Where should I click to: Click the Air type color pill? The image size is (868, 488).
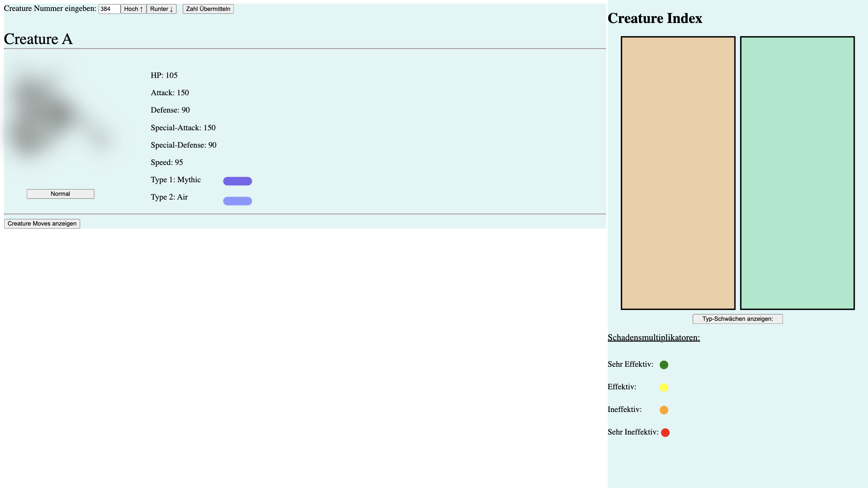point(238,201)
